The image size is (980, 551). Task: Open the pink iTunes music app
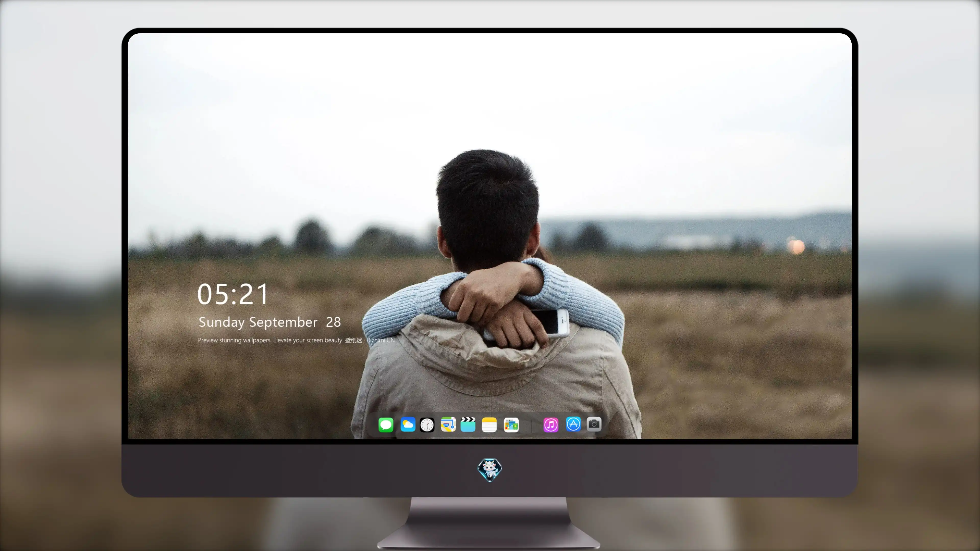[x=551, y=424]
